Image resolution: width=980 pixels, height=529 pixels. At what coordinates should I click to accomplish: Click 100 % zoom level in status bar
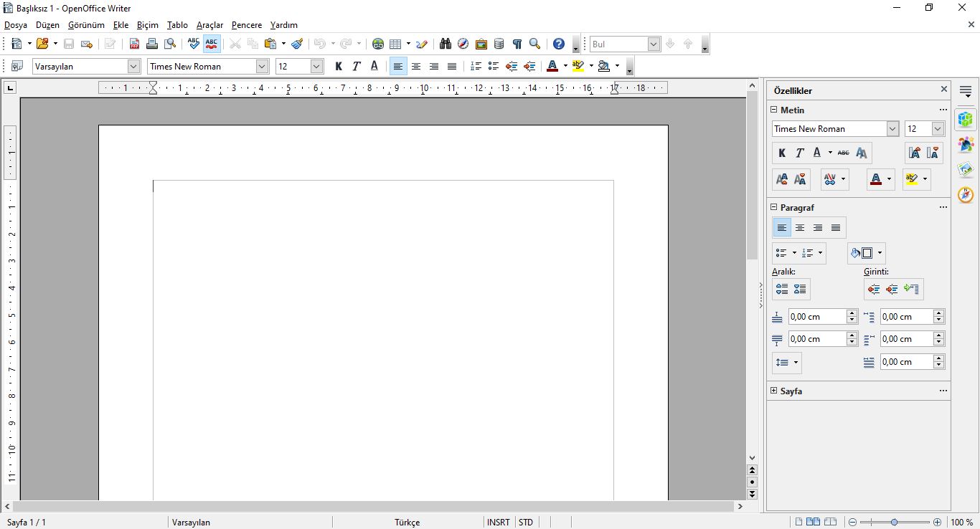pos(962,523)
